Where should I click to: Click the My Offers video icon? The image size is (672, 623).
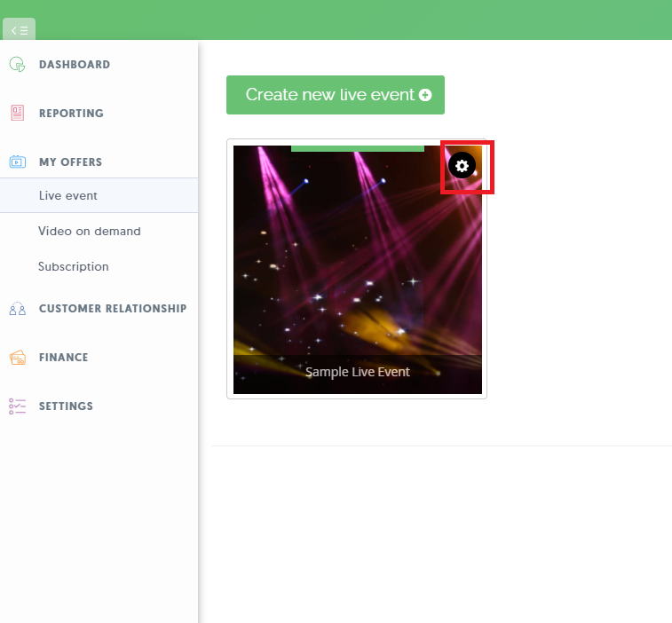point(17,162)
